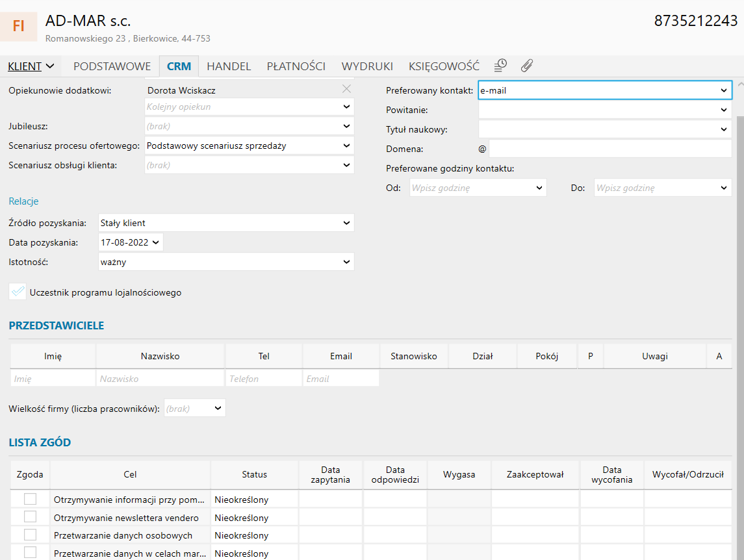Click the FI company avatar icon
The image size is (744, 560).
tap(19, 26)
